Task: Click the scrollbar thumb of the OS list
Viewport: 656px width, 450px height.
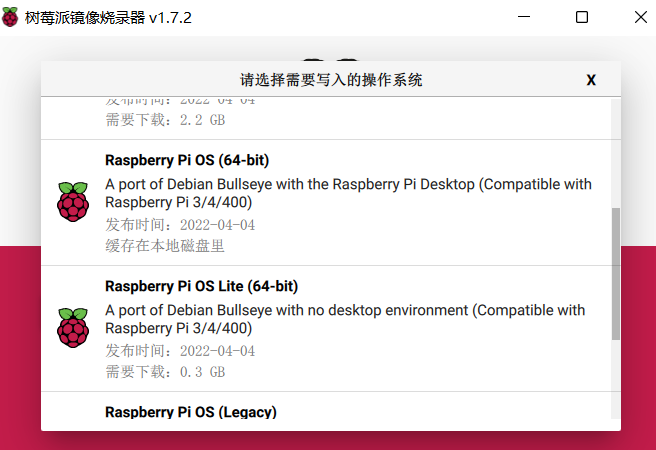Action: 615,274
